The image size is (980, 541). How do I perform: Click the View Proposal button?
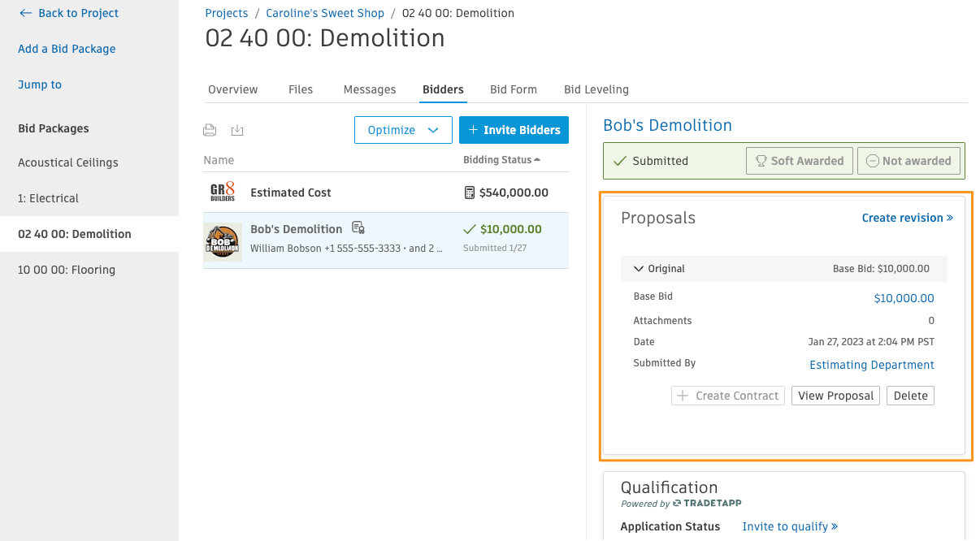[835, 396]
